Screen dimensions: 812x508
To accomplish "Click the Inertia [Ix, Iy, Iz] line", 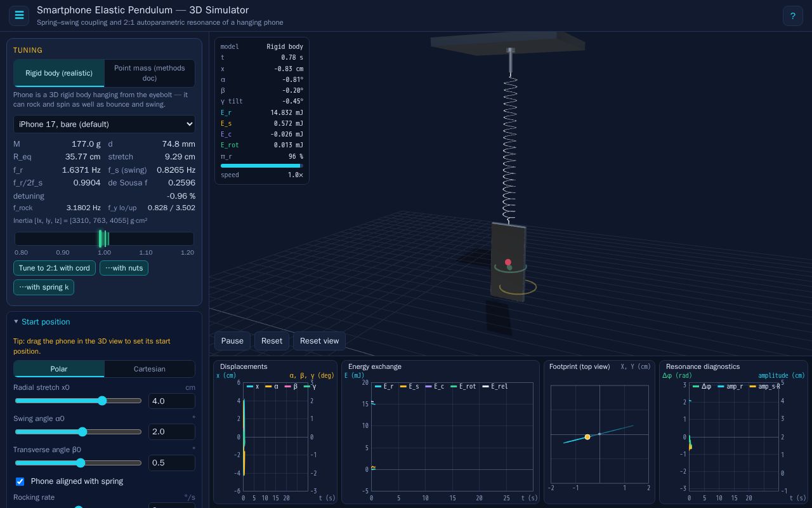I will [81, 221].
